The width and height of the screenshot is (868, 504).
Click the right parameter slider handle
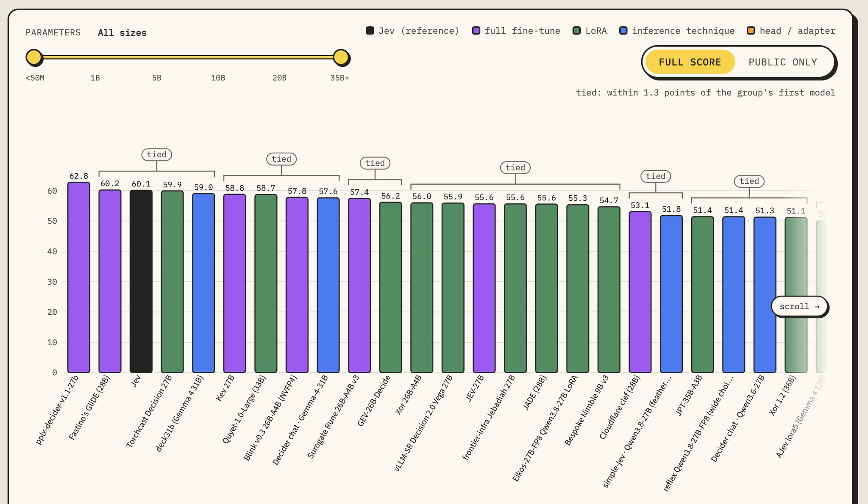(341, 57)
